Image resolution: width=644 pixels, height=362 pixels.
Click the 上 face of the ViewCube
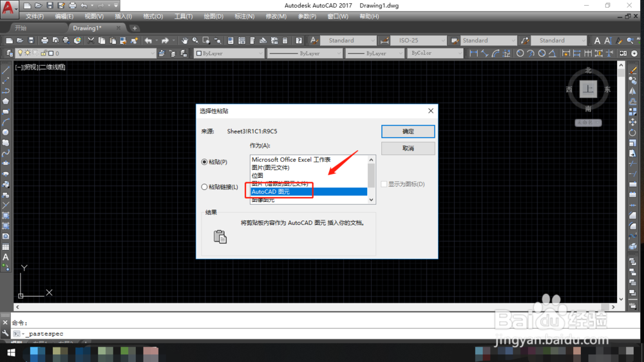(x=588, y=89)
